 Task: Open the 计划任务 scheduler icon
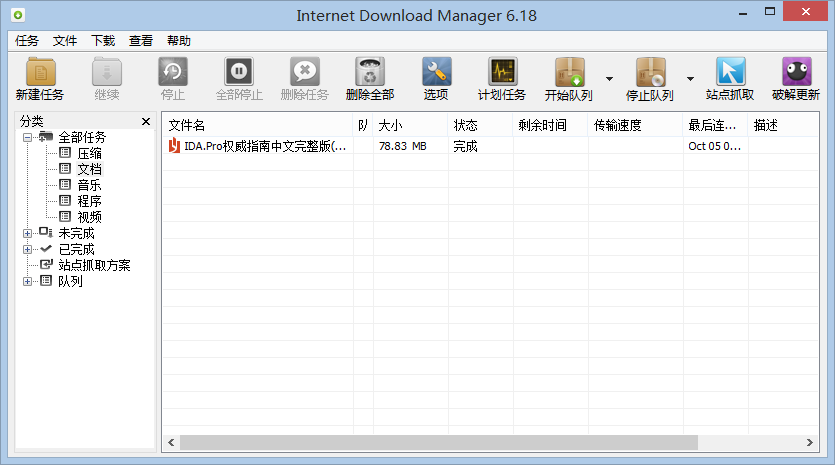(x=502, y=72)
